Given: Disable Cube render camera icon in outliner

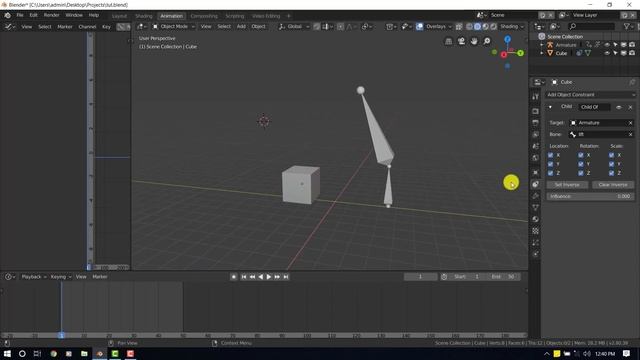Looking at the screenshot, I should click(x=632, y=53).
